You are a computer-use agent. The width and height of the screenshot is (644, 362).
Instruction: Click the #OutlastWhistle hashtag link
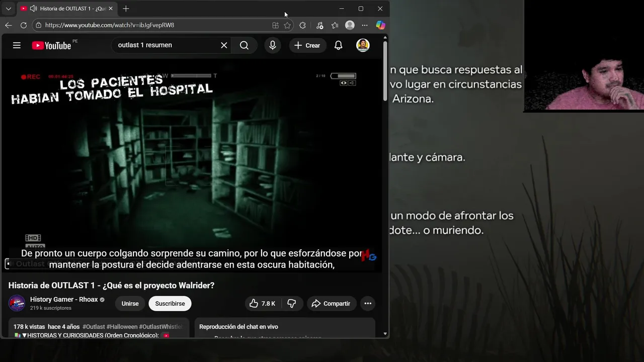[160, 327]
